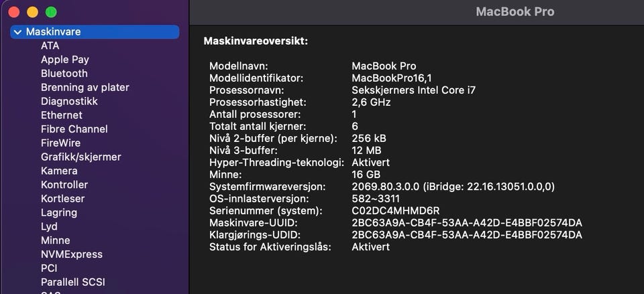
Task: Click the yellow minimize window button
Action: click(x=32, y=12)
